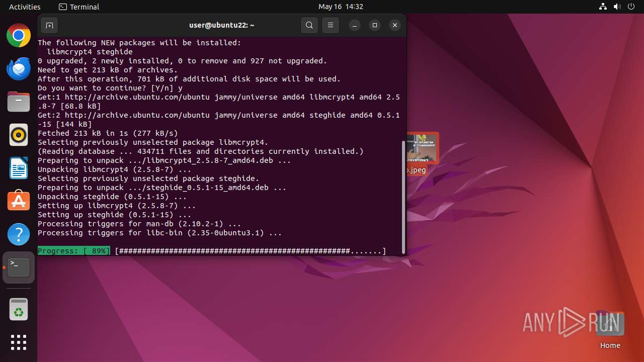Click 'Unpacking steghide (0.5.1-15)' line
Screen dimensions: 644x362
click(x=112, y=197)
